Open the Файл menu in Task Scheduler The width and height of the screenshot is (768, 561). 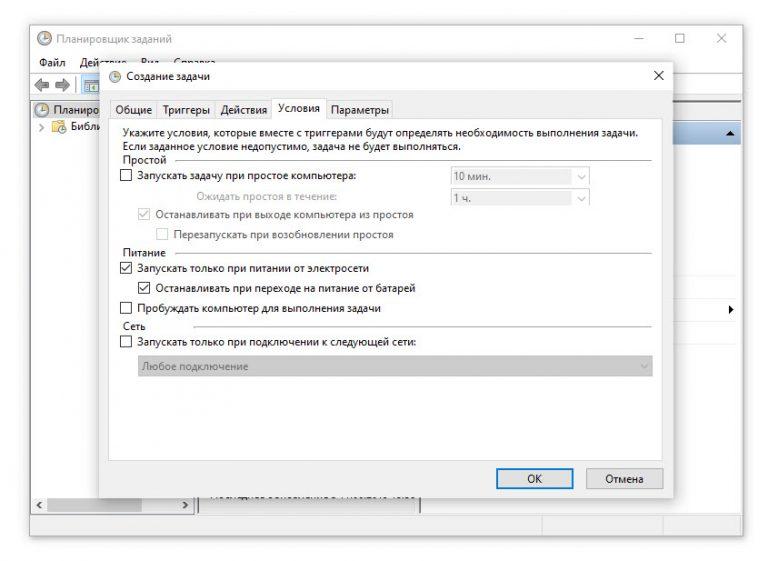[x=52, y=63]
